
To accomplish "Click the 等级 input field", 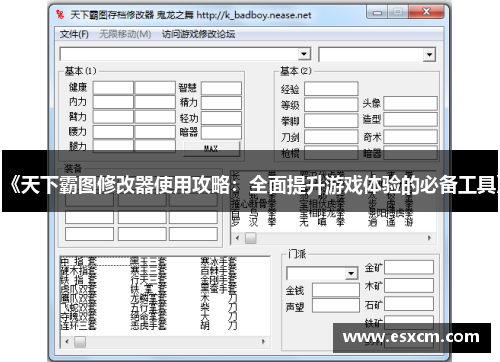I will click(x=331, y=105).
